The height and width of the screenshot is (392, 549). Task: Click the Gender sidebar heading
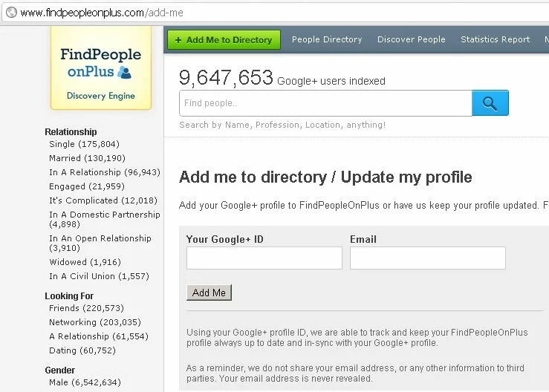coord(60,370)
